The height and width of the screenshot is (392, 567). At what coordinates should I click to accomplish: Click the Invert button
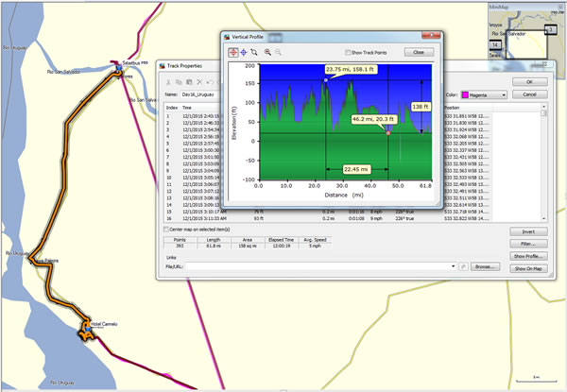pos(528,231)
